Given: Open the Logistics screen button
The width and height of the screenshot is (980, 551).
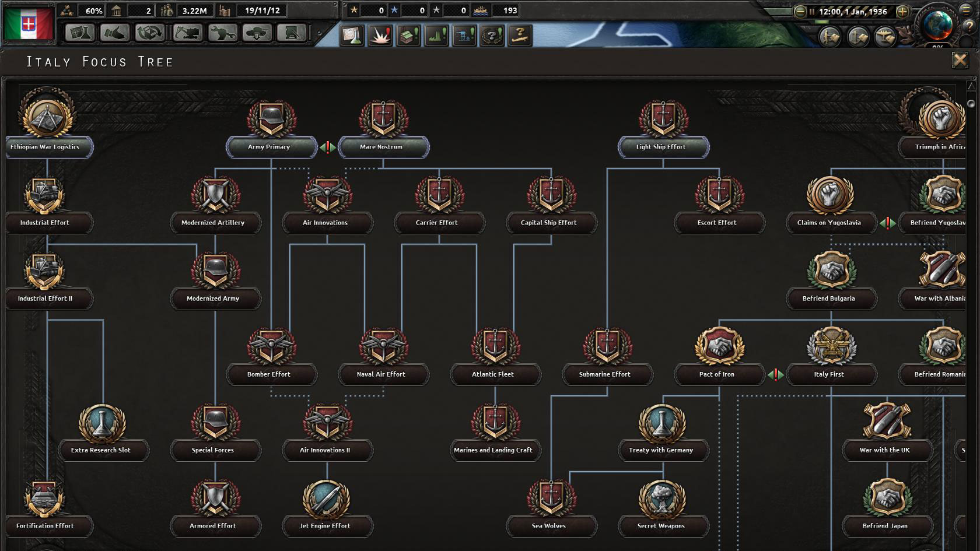Looking at the screenshot, I should 292,33.
